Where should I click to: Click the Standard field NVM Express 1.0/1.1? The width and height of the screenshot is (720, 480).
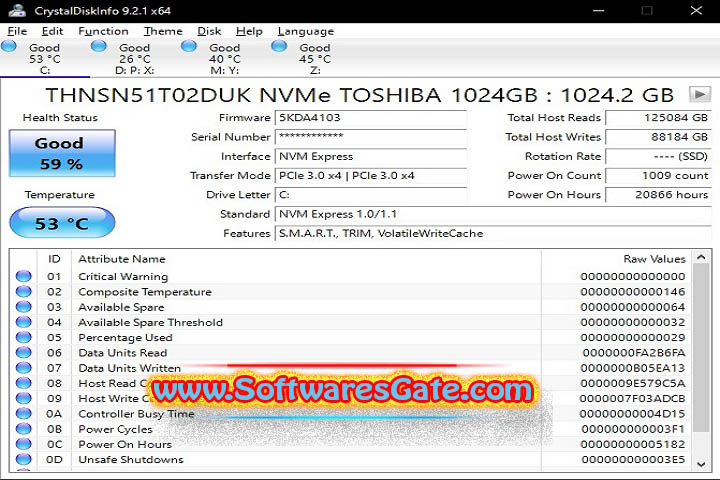(x=493, y=214)
